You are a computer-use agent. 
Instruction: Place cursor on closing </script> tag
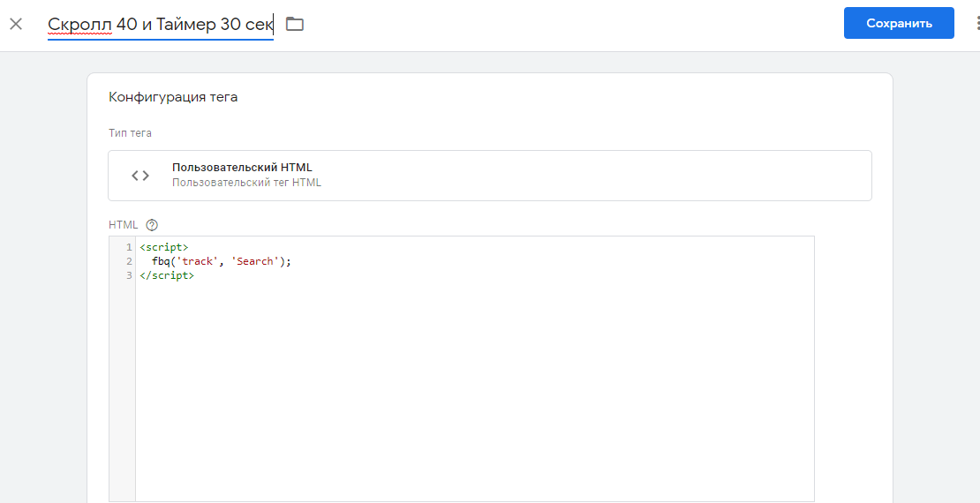tap(167, 275)
